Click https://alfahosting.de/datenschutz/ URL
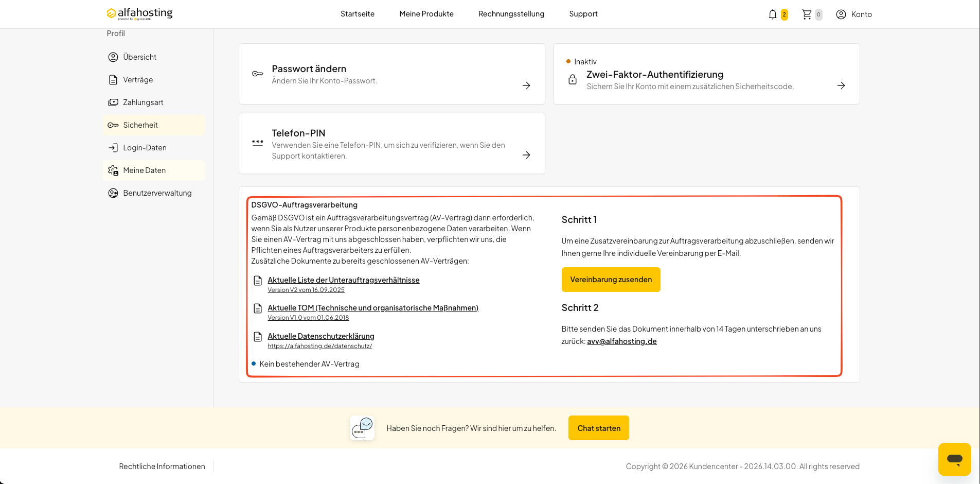Viewport: 980px width, 484px height. tap(320, 346)
